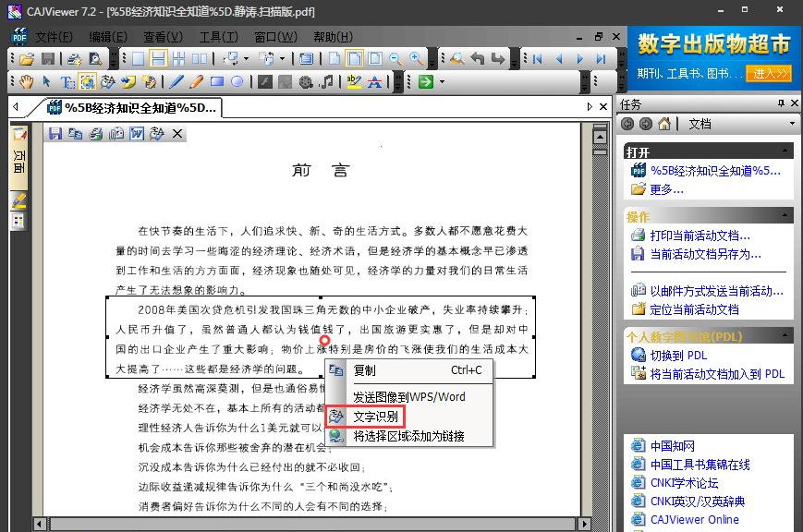
Task: Click save icon in selection mini toolbar
Action: point(55,134)
